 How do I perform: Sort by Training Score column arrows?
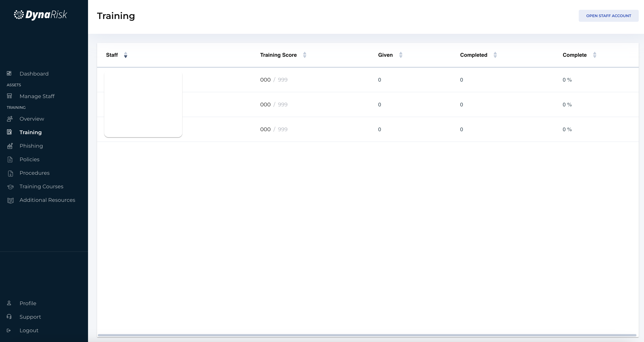pyautogui.click(x=305, y=55)
